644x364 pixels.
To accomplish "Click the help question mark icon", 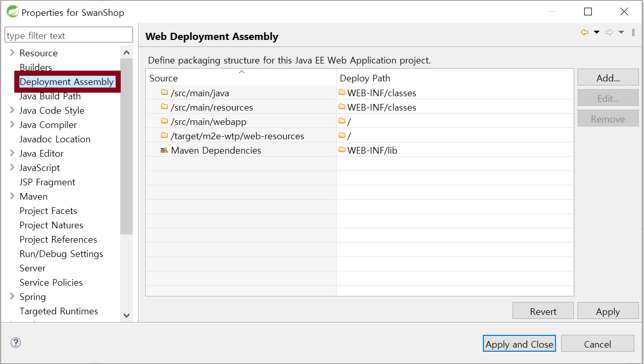I will point(16,342).
